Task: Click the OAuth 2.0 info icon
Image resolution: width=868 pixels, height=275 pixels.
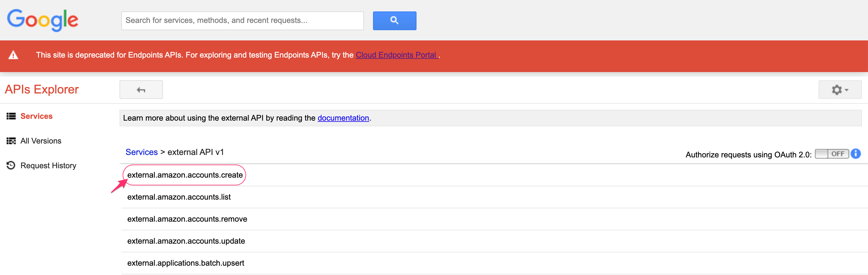Action: pyautogui.click(x=856, y=154)
